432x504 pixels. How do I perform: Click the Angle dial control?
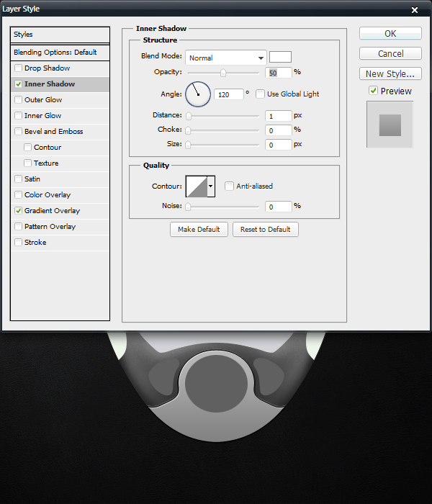[198, 94]
